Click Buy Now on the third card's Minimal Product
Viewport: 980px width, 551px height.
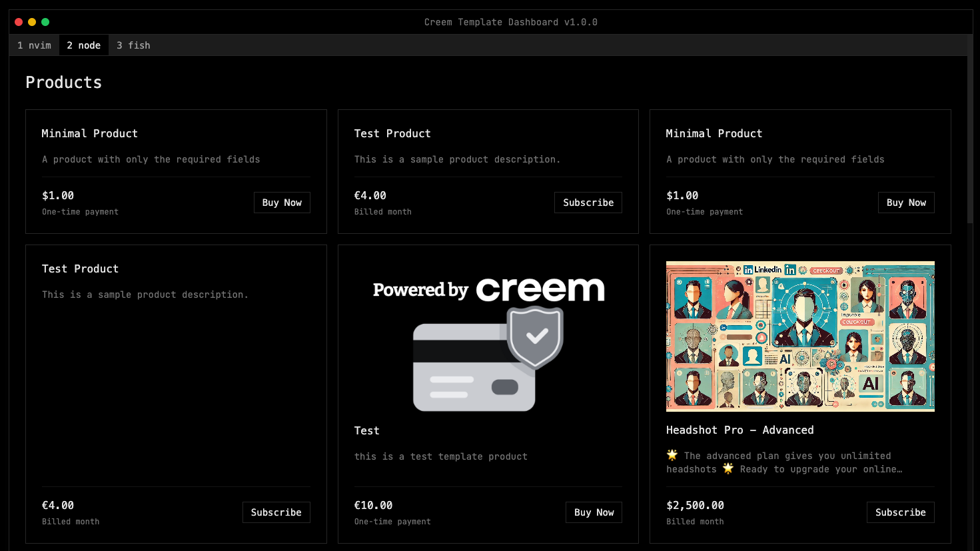[x=906, y=203]
